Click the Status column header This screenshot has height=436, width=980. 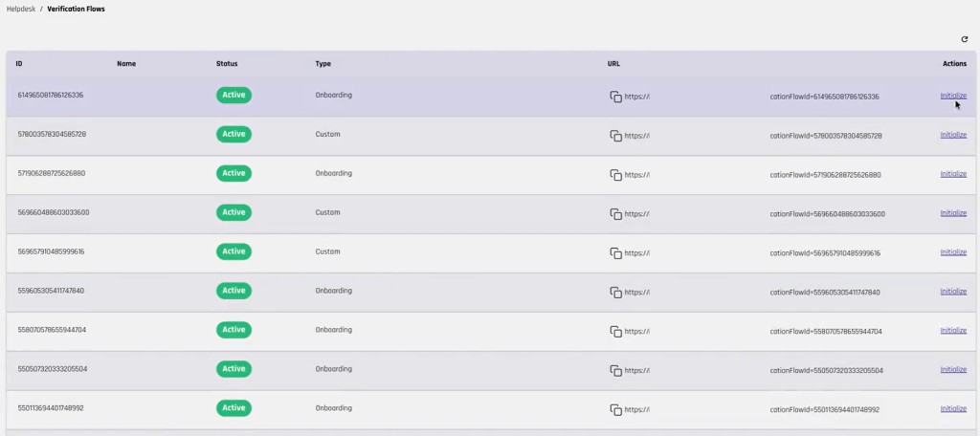(x=227, y=64)
